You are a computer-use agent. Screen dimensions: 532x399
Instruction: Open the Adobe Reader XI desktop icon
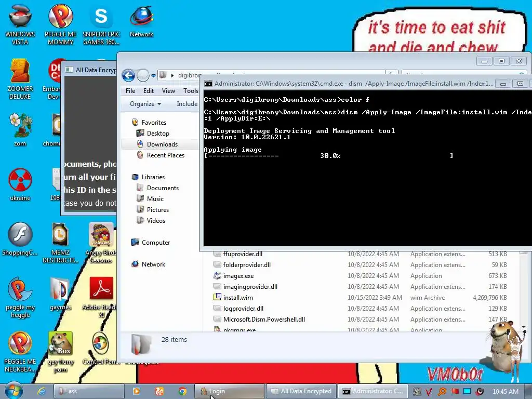click(101, 297)
